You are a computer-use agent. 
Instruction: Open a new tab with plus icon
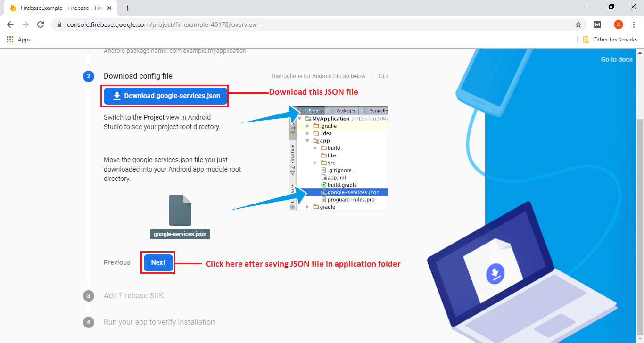click(x=127, y=8)
